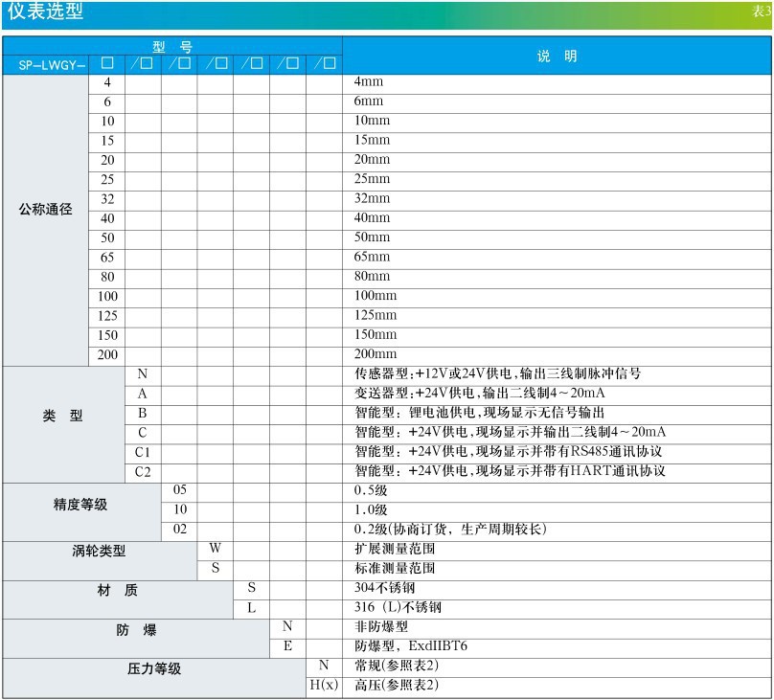774x700 pixels.
Task: Click the 公称通径 row group label
Action: 45,210
